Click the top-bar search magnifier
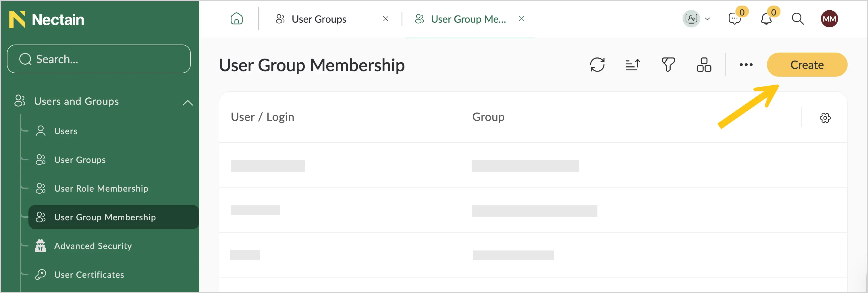Image resolution: width=868 pixels, height=293 pixels. [x=798, y=19]
